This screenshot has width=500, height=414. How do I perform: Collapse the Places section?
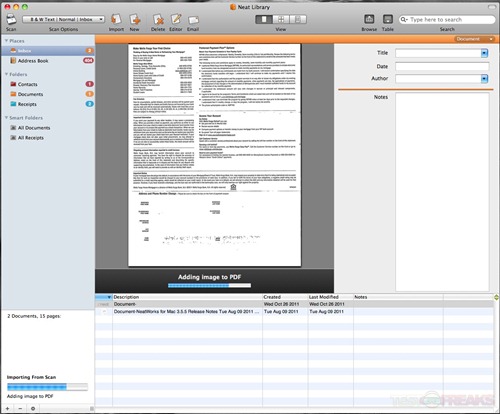[x=6, y=41]
